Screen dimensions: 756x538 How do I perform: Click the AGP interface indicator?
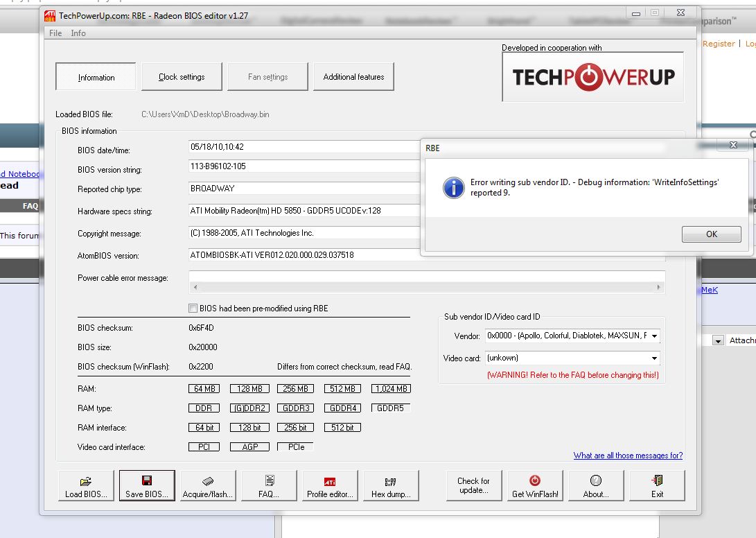click(249, 446)
